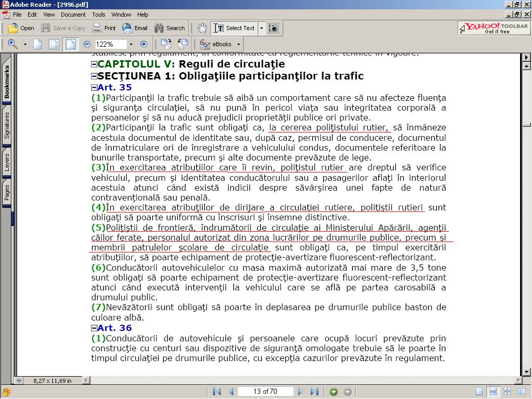Collapse the Art. 35 section
The image size is (532, 399).
tap(94, 87)
